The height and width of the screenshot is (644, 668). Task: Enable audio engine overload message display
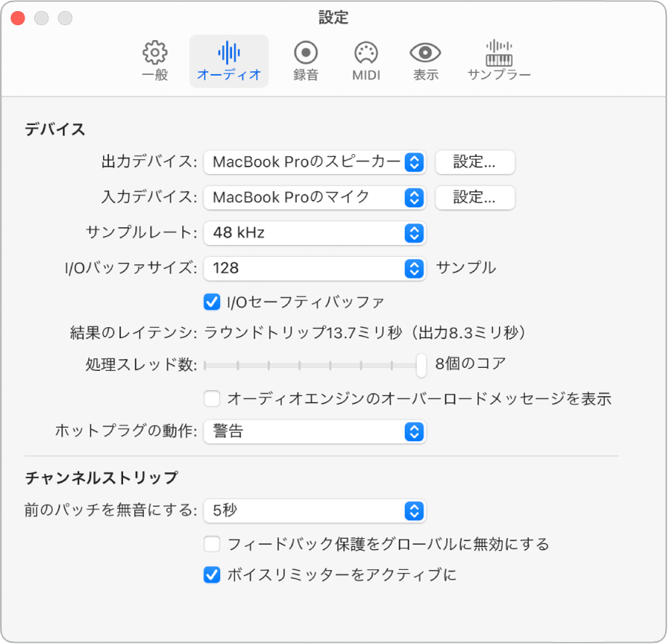[x=210, y=398]
